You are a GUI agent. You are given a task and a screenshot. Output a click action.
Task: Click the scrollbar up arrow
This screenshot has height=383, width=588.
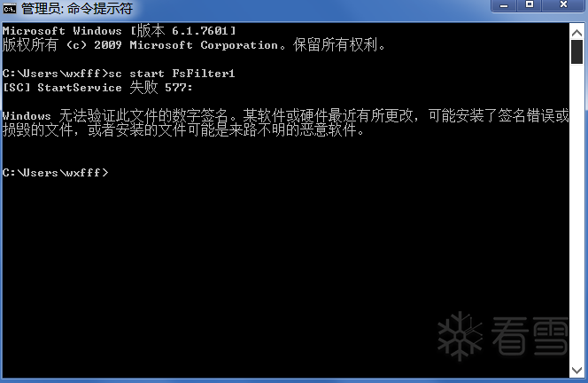[576, 33]
